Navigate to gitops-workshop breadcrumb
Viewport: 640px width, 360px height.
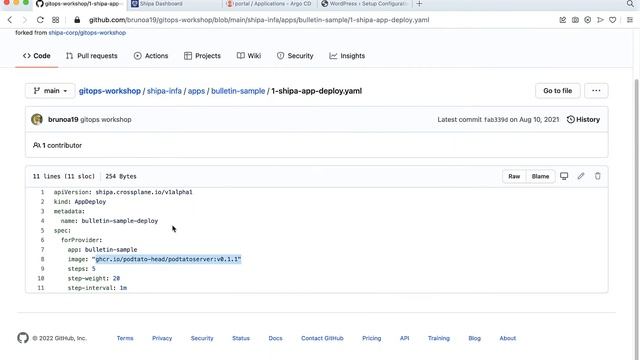pyautogui.click(x=110, y=91)
